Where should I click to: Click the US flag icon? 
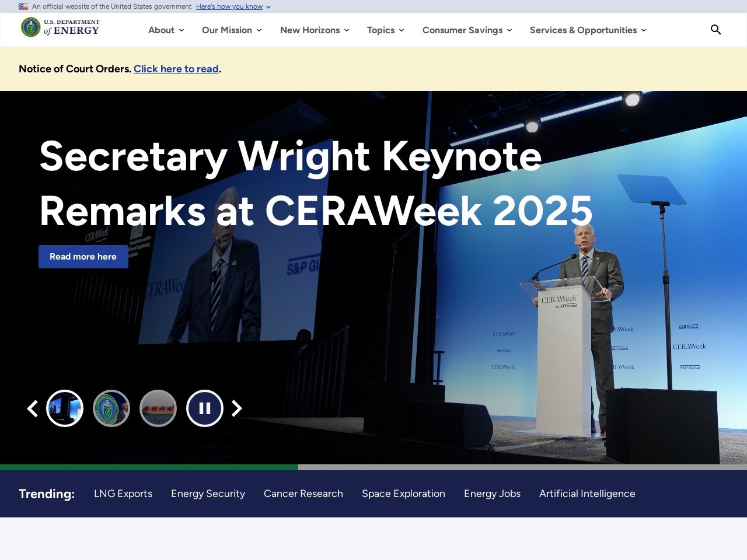tap(23, 6)
